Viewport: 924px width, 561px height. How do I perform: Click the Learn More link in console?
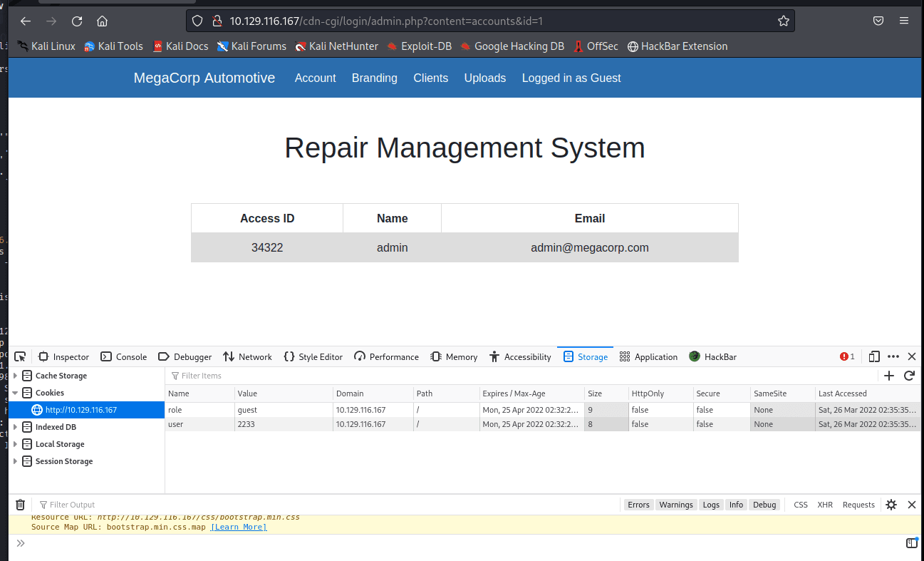click(x=239, y=527)
